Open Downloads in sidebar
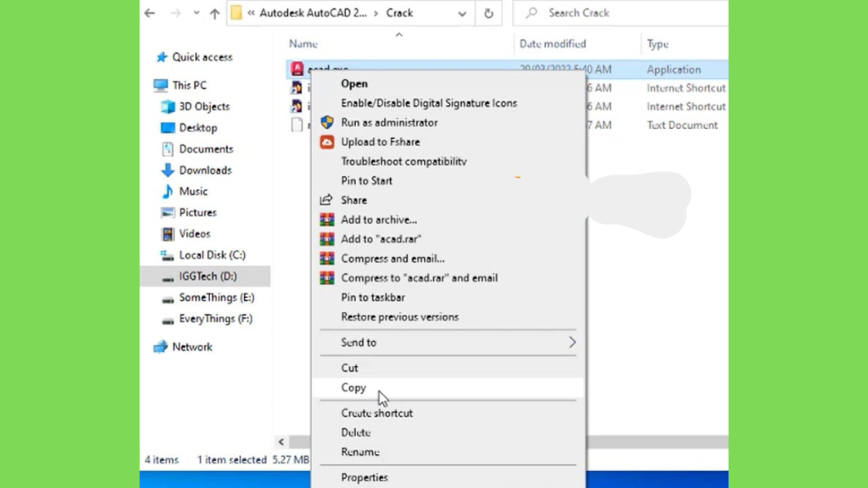The width and height of the screenshot is (868, 488). (205, 170)
